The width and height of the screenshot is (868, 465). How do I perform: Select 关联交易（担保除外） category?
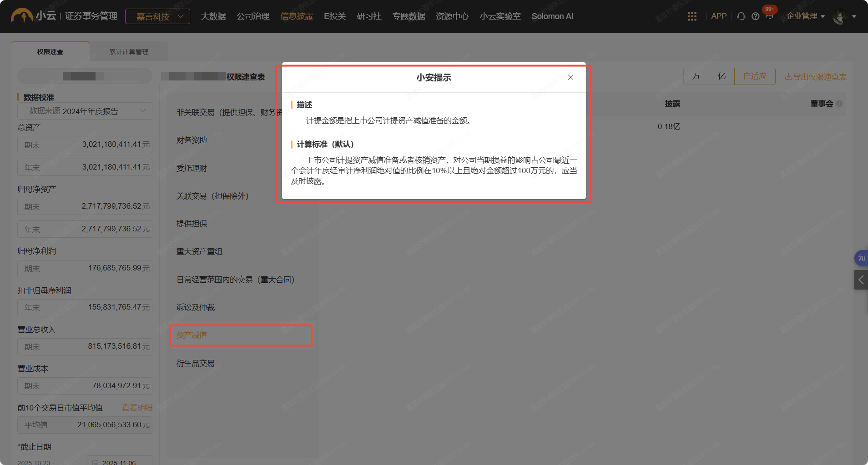212,196
